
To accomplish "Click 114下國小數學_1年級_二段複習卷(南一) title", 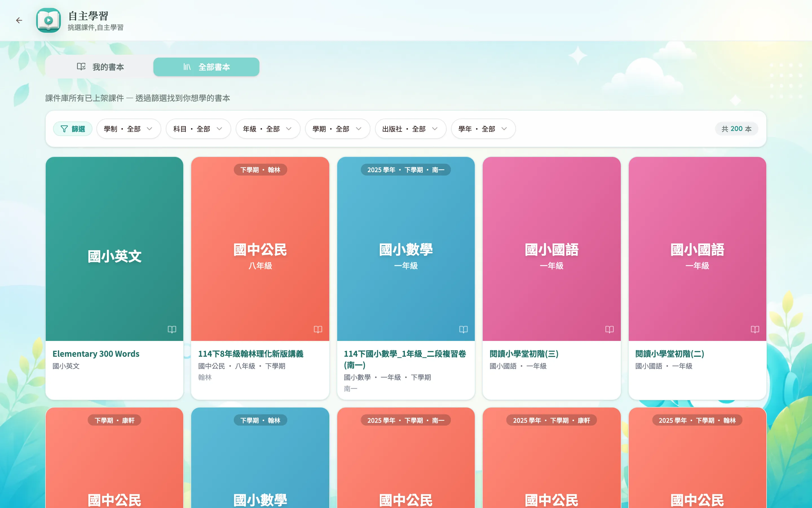I will pos(405,359).
